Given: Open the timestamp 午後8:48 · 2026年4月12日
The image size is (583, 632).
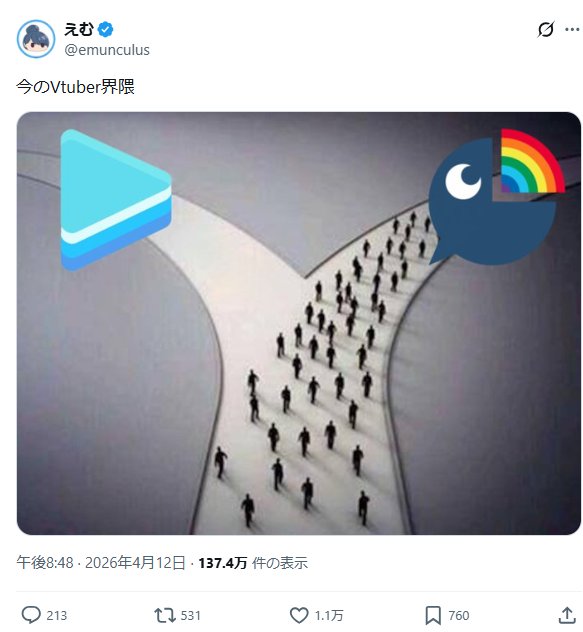Looking at the screenshot, I should (101, 563).
